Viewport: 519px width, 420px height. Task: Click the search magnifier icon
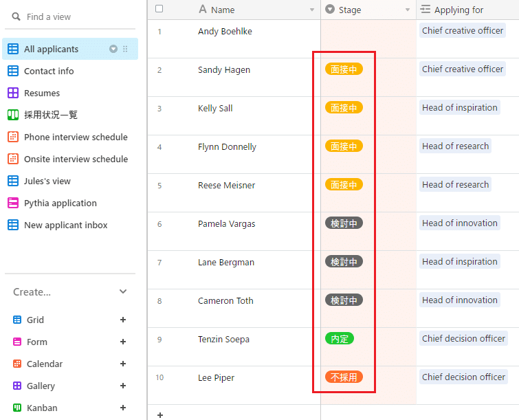click(16, 16)
